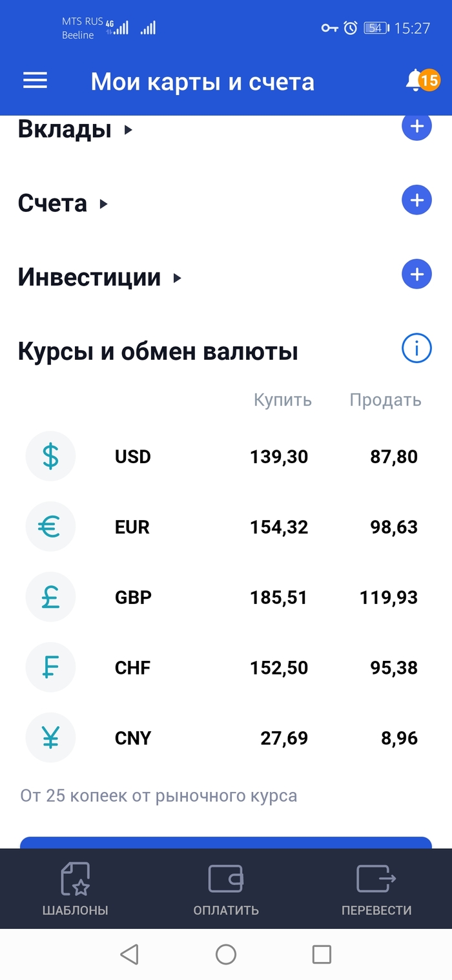This screenshot has height=980, width=452.
Task: Add a new account under Счета
Action: tap(416, 200)
